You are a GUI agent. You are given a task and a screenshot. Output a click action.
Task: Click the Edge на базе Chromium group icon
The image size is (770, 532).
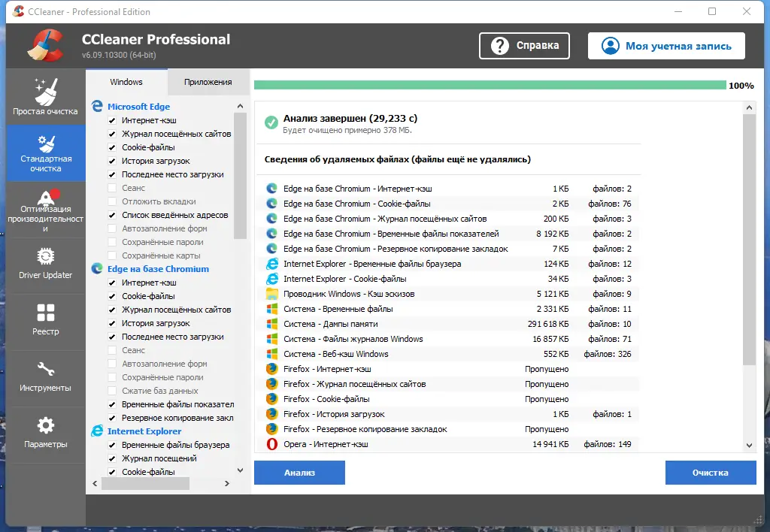click(97, 269)
